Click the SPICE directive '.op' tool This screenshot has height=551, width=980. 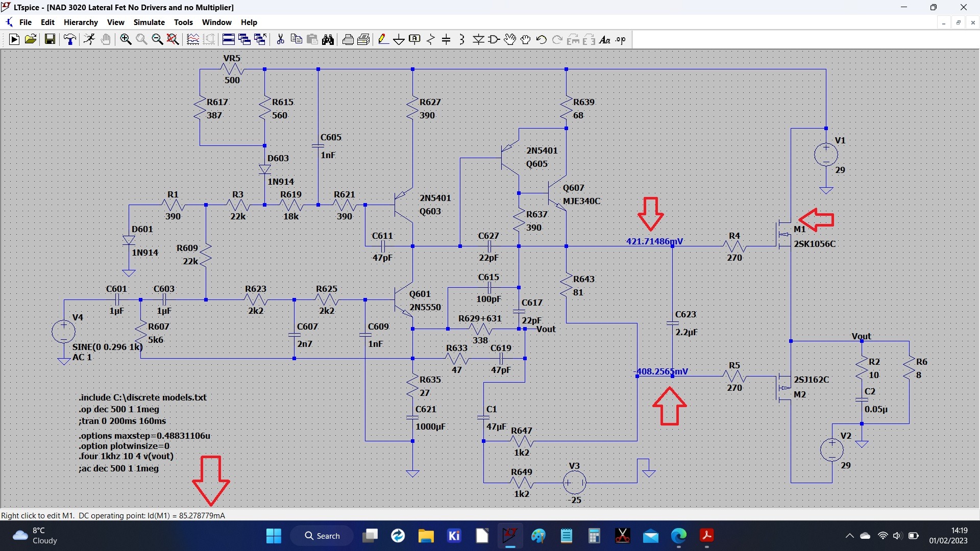click(621, 40)
